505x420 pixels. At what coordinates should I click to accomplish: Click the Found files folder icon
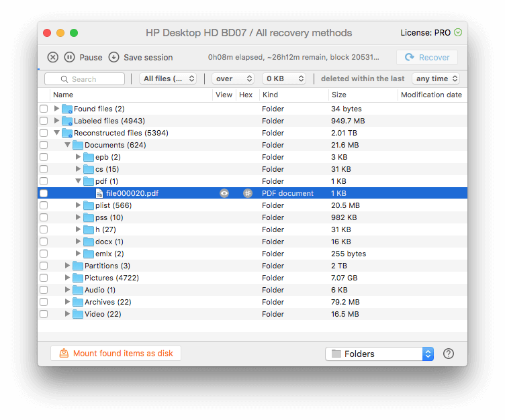(x=67, y=109)
